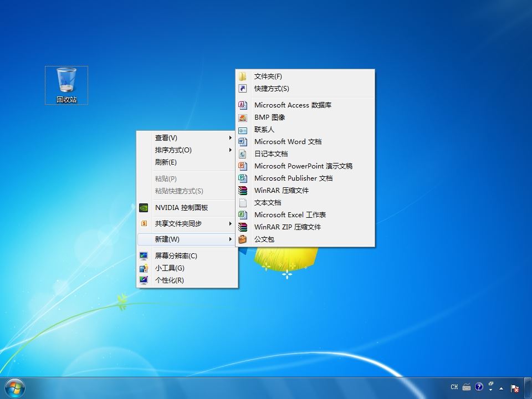Expand the 新建(W) submenu arrow
The width and height of the screenshot is (532, 399).
pyautogui.click(x=230, y=239)
